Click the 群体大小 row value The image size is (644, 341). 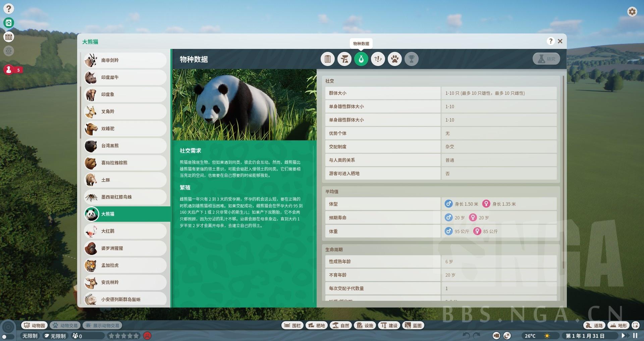(499, 93)
